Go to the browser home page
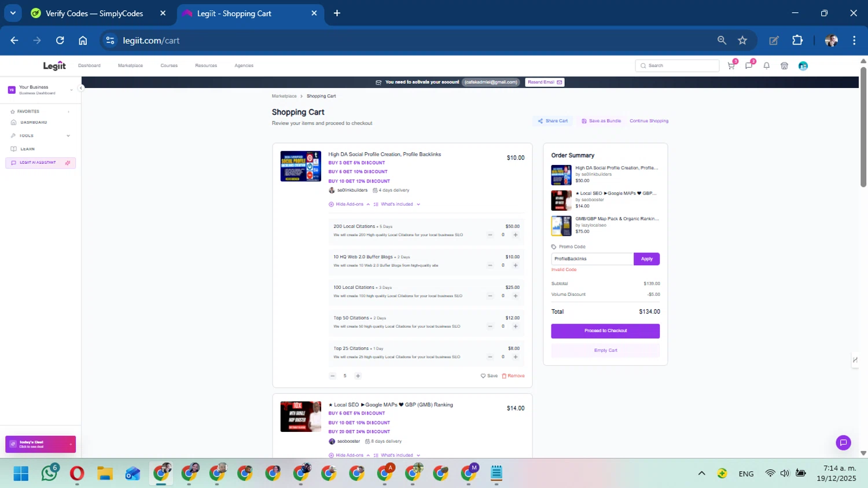868x488 pixels. pos(83,41)
